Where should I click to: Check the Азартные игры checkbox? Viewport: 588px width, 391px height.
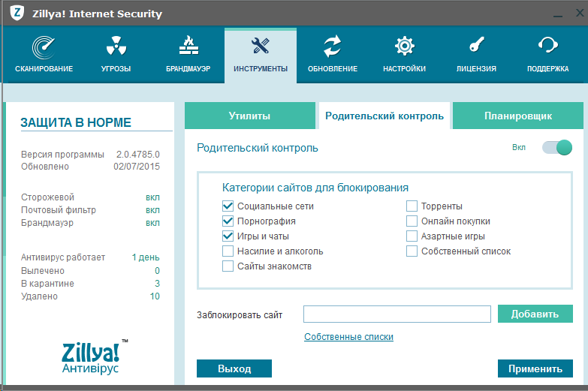click(412, 236)
